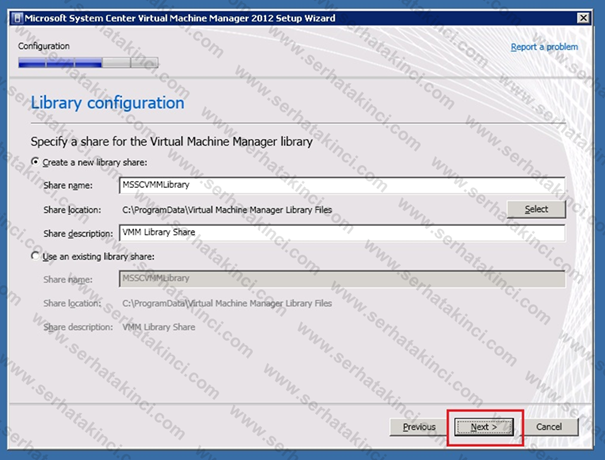Image resolution: width=605 pixels, height=460 pixels.
Task: Close the Setup Wizard window
Action: (x=583, y=18)
